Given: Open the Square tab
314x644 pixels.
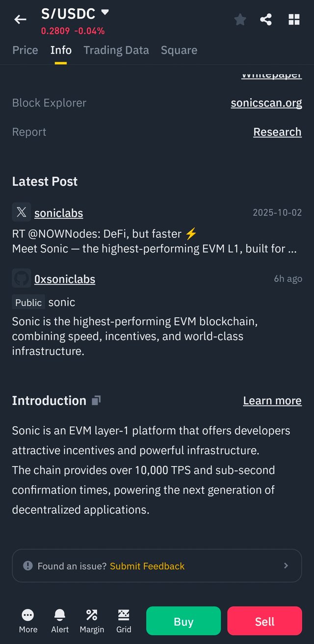Looking at the screenshot, I should pyautogui.click(x=179, y=50).
